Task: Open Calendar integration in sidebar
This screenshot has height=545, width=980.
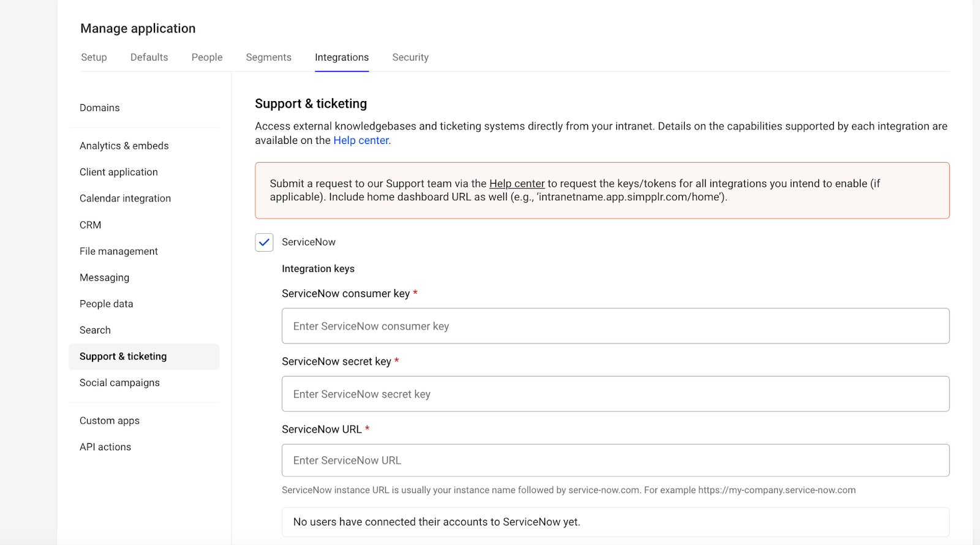Action: click(x=125, y=198)
